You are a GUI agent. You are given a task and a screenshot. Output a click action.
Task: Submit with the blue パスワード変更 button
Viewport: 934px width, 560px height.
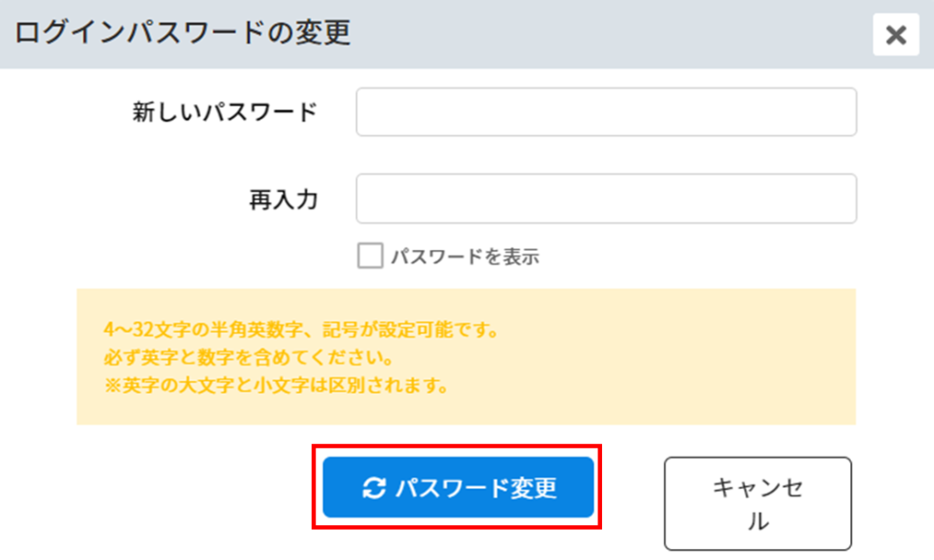tap(458, 487)
